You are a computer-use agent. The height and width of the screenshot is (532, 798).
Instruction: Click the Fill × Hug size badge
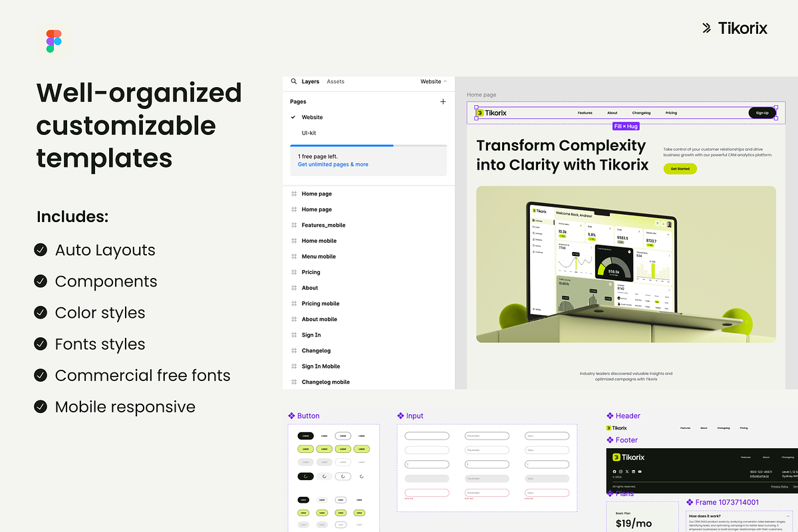click(x=626, y=126)
